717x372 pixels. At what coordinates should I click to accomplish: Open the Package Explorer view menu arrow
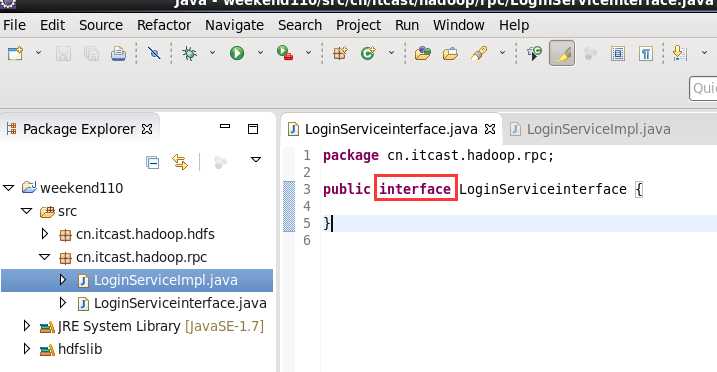point(256,160)
